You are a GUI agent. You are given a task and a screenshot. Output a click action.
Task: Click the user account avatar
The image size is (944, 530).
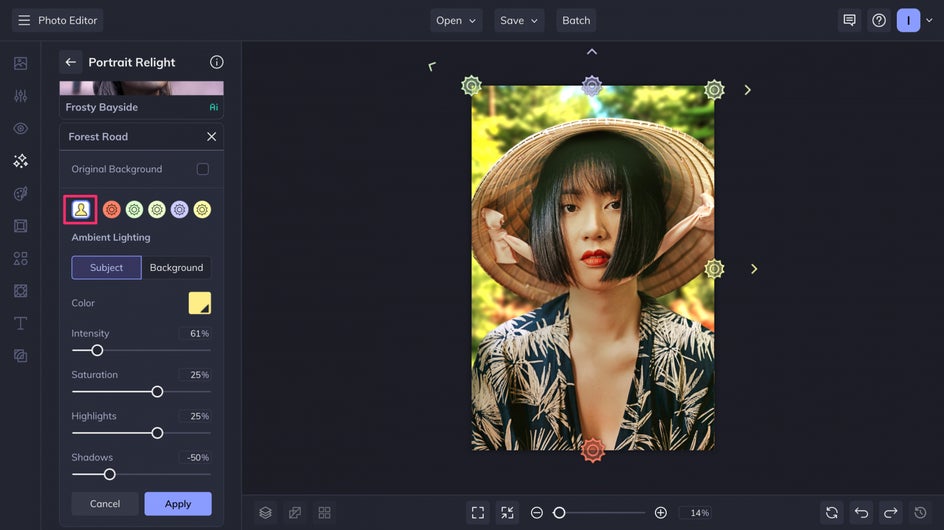[x=908, y=20]
